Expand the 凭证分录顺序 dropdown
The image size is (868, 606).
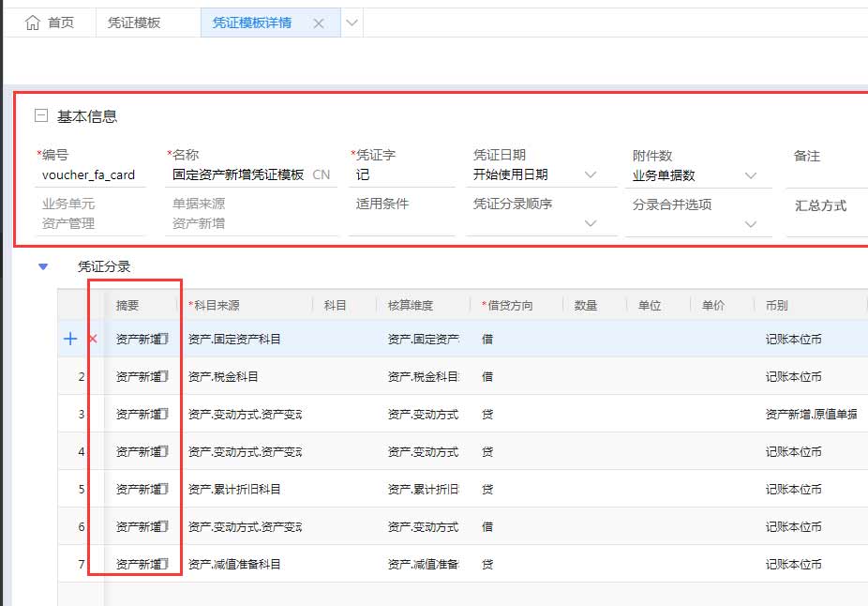[x=591, y=223]
